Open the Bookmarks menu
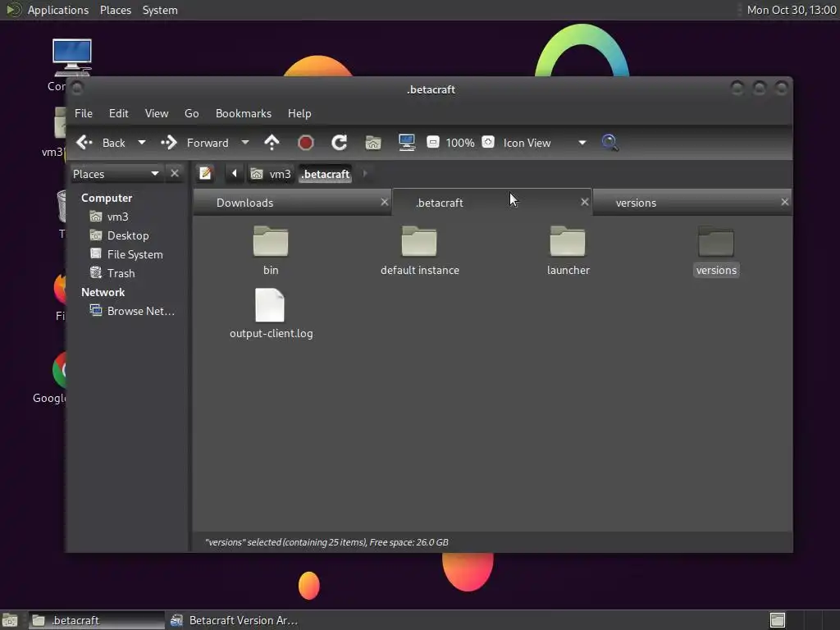The image size is (840, 630). tap(243, 113)
